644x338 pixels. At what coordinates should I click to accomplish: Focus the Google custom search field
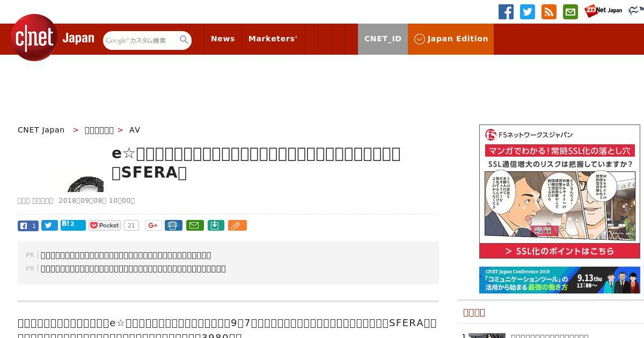click(141, 40)
